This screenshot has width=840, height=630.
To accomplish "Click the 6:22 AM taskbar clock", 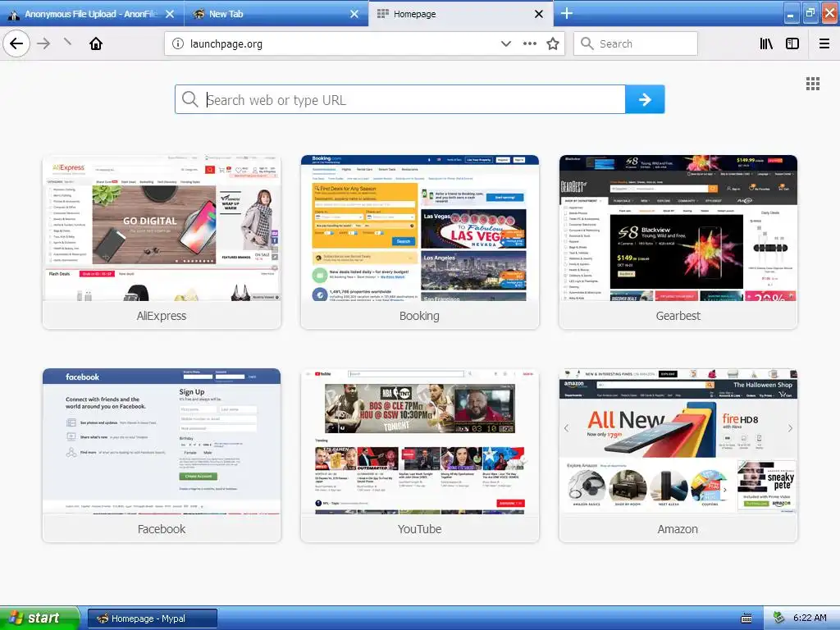I will [x=810, y=618].
